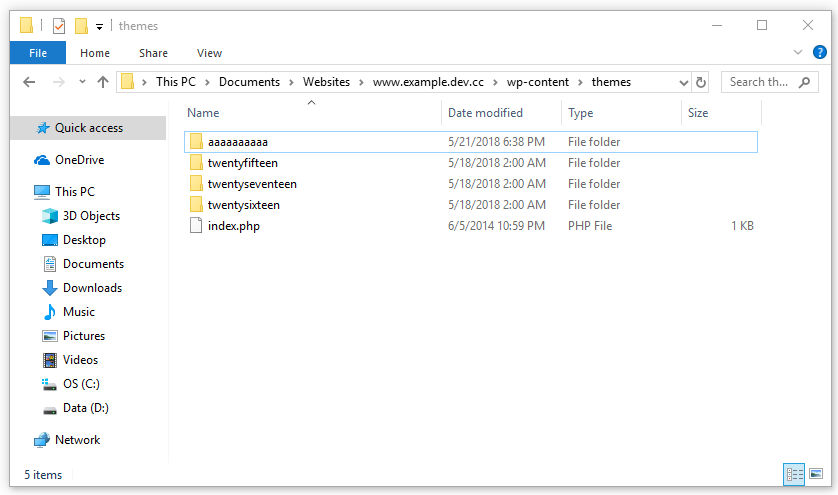Go back with the Back arrow
This screenshot has width=838, height=495.
pyautogui.click(x=29, y=82)
